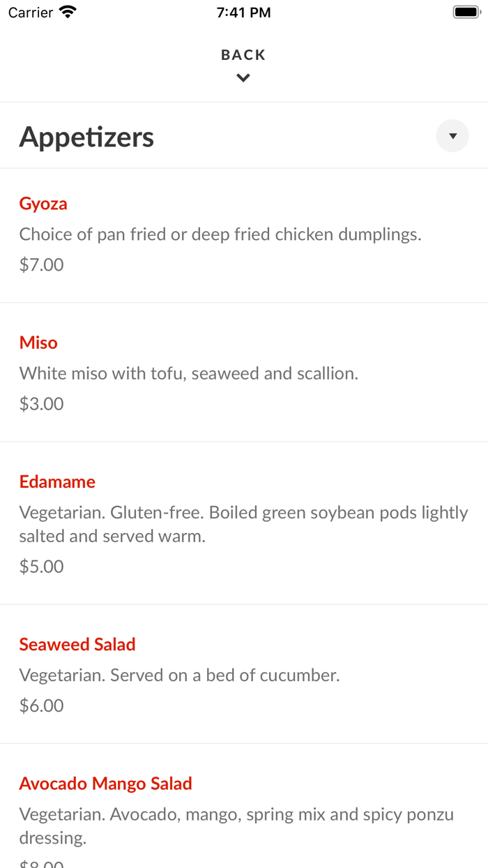Tap the Appetizers section heading
Viewport: 488px width, 868px height.
pos(86,137)
